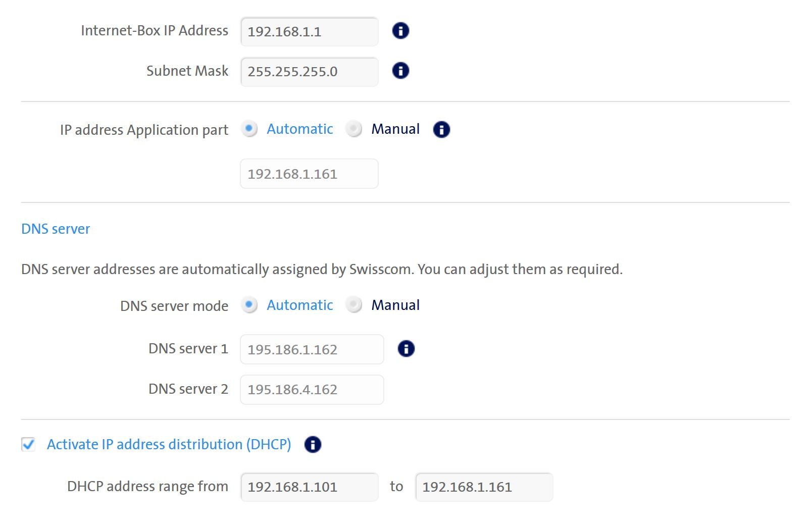Image resolution: width=812 pixels, height=529 pixels.
Task: Click the DNS server section heading
Action: point(56,229)
